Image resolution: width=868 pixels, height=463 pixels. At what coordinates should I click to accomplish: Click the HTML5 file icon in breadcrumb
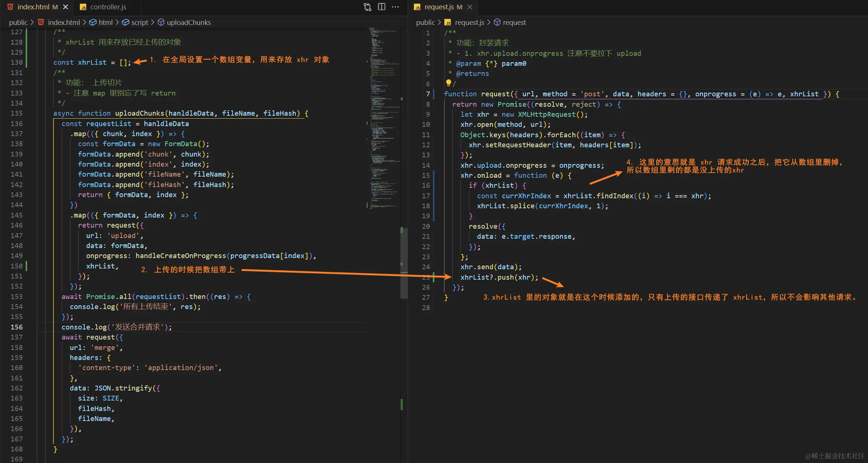pos(41,22)
